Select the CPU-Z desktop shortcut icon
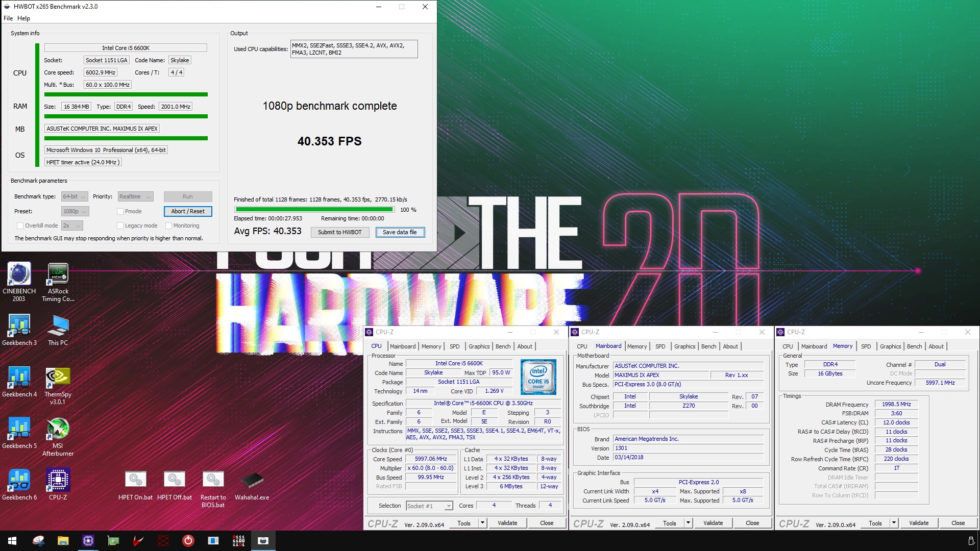 pos(58,484)
